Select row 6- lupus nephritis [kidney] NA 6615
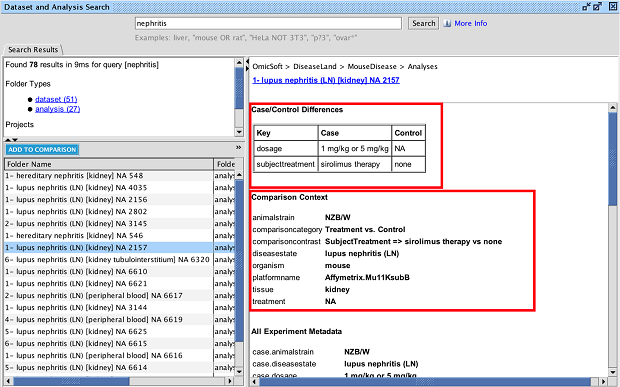The image size is (620, 387). 109,344
